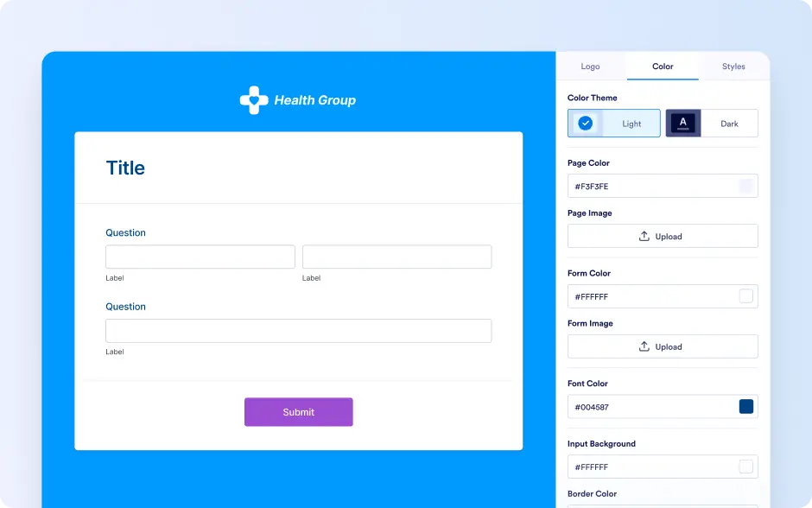812x508 pixels.
Task: Click the Form Image Upload button
Action: pyautogui.click(x=663, y=346)
